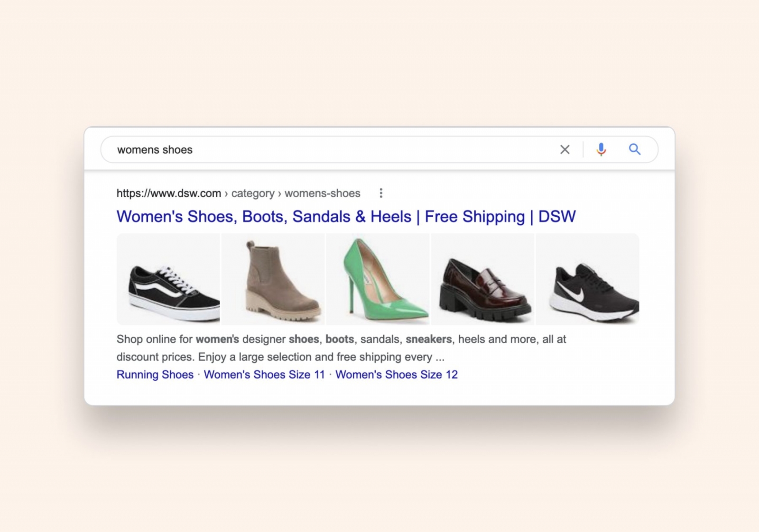Start voice search with the microphone icon
The image size is (759, 532).
[601, 150]
